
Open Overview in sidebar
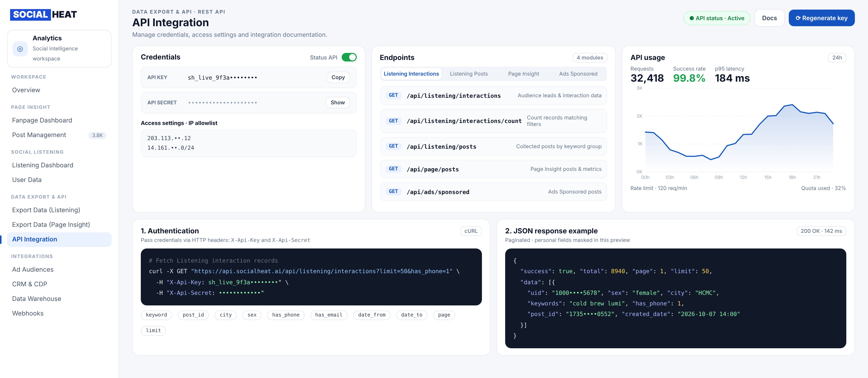[x=59, y=90]
